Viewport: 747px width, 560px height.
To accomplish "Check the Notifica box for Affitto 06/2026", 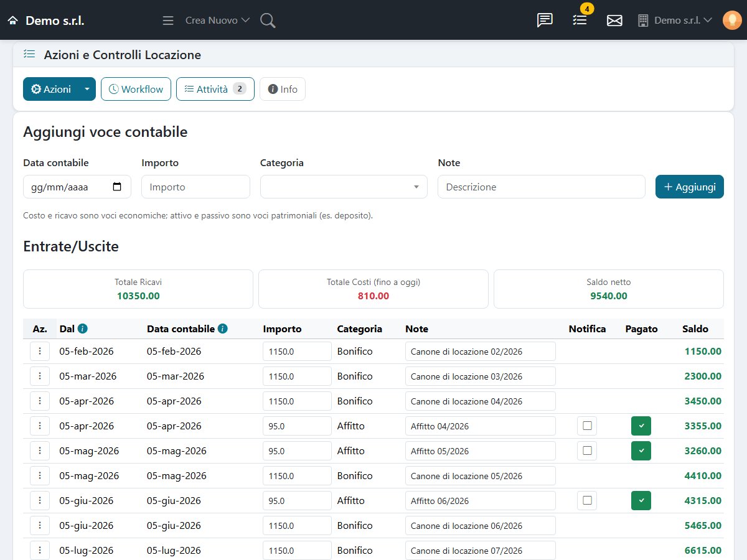I will [586, 501].
